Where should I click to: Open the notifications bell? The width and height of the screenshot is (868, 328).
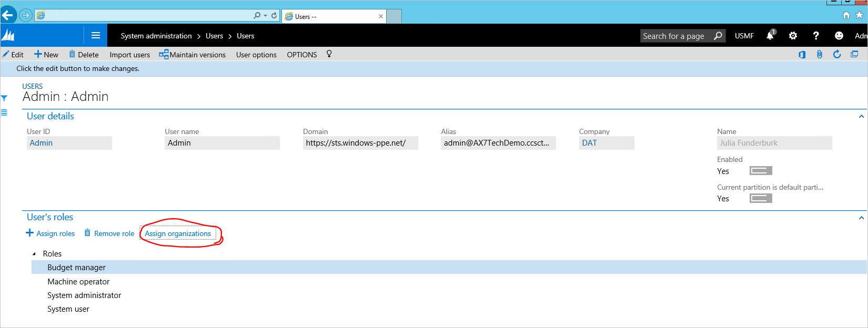tap(771, 35)
